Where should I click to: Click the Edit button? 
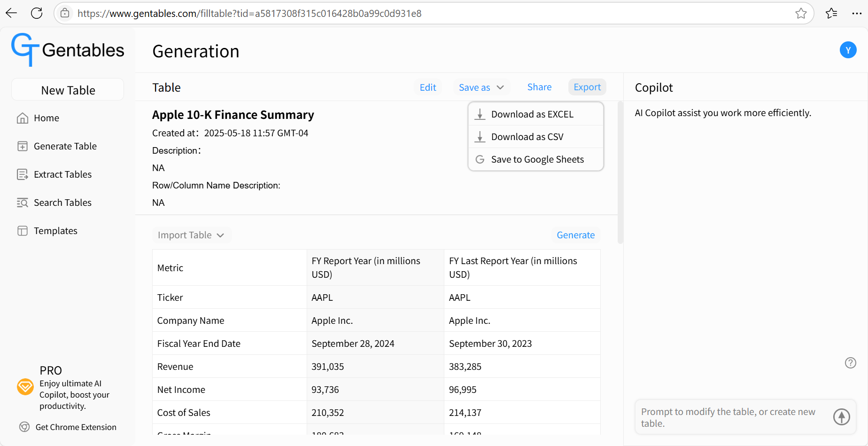tap(428, 87)
